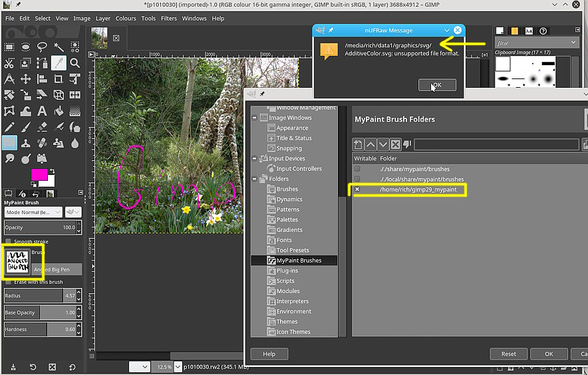Collapse the Folders tree node
Image resolution: width=588 pixels, height=375 pixels.
pos(254,179)
